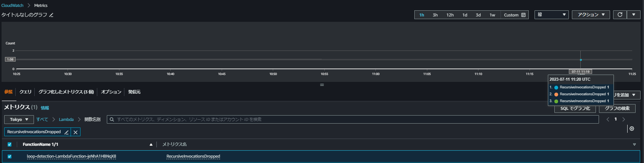Remove the RecursiveInvocationsDropped filter
Viewport: 644px width, 163px height.
pyautogui.click(x=76, y=132)
